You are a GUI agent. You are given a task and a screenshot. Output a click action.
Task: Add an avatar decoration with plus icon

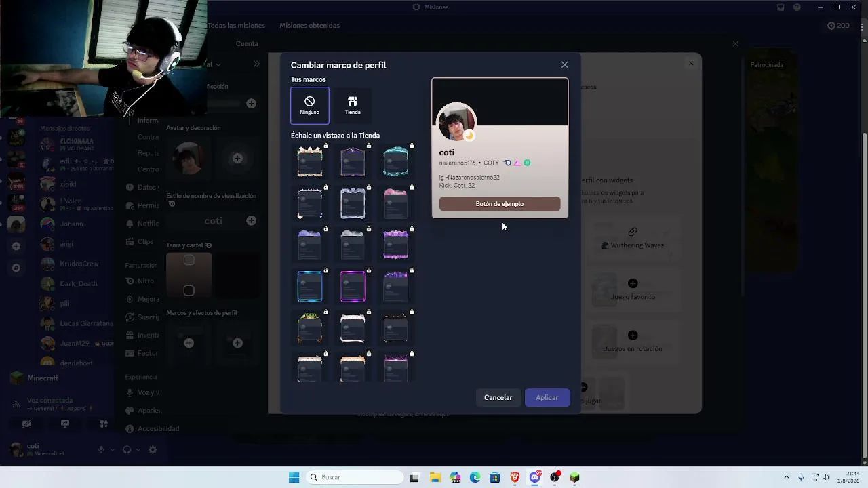tap(237, 158)
